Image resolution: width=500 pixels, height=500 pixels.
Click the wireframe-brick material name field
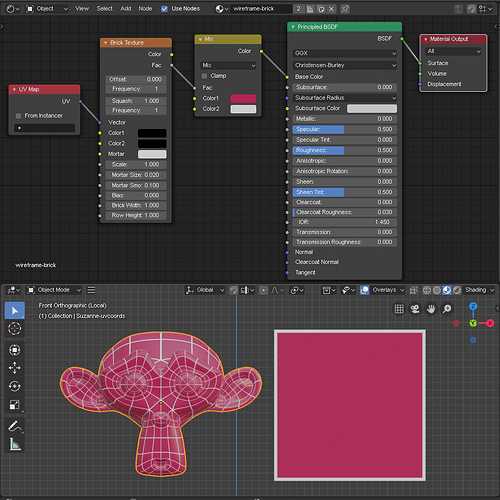(x=261, y=9)
